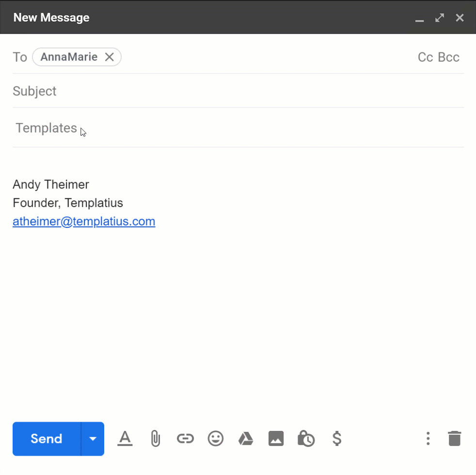The height and width of the screenshot is (475, 476).
Task: Expand New Message to full screen
Action: pyautogui.click(x=440, y=17)
